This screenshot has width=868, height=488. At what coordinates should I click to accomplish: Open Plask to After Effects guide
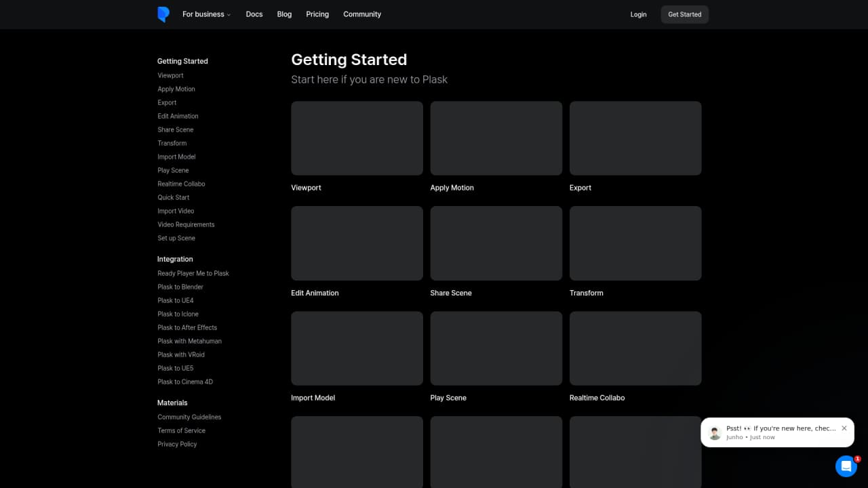click(x=187, y=327)
